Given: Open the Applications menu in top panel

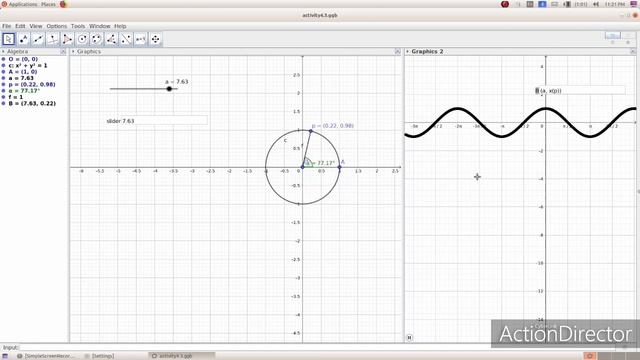Looking at the screenshot, I should click(22, 4).
